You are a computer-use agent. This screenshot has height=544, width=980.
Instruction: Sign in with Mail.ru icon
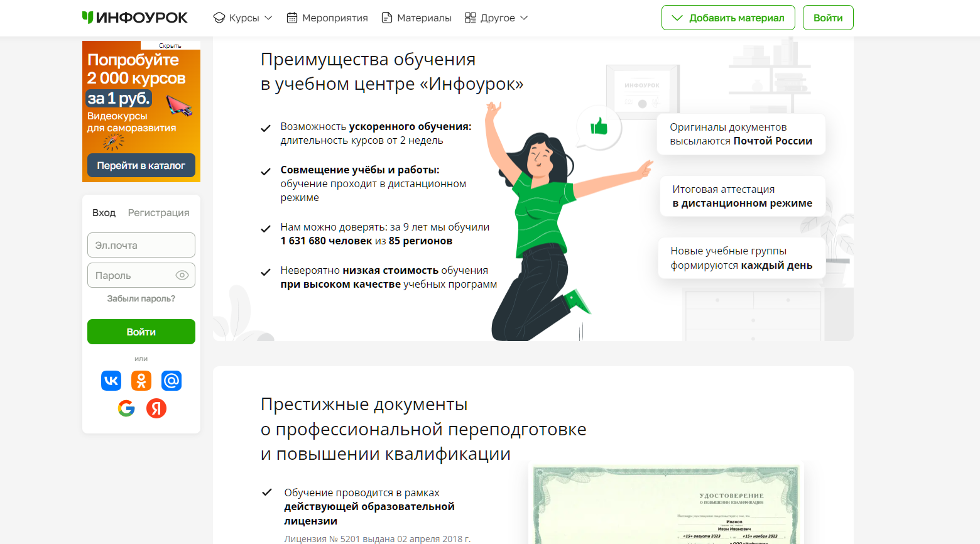click(x=171, y=381)
